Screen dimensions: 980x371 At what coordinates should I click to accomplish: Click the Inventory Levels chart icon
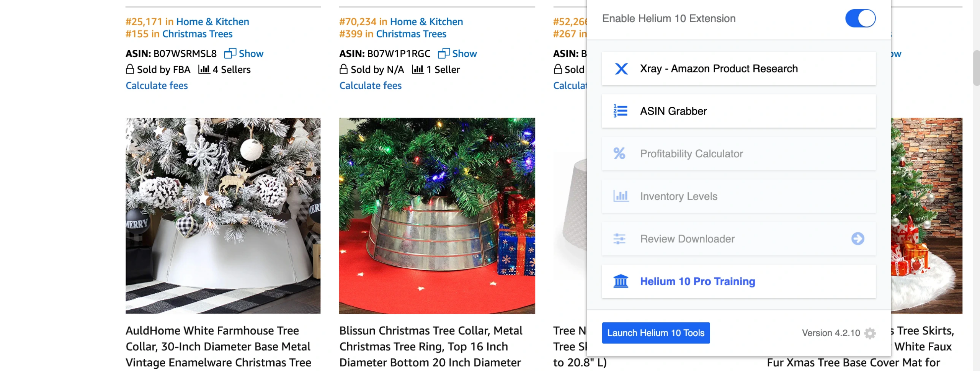[621, 196]
